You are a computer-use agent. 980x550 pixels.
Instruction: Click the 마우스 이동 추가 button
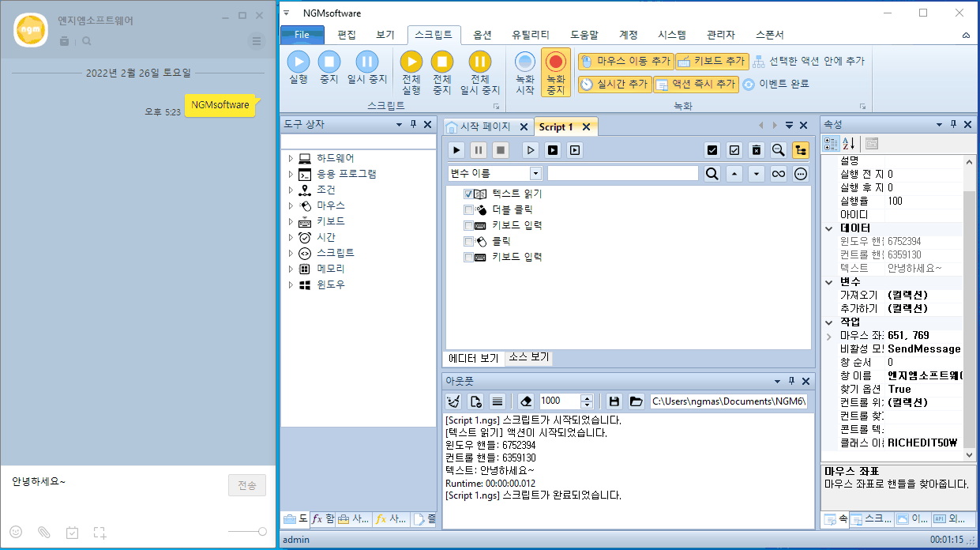click(x=625, y=61)
